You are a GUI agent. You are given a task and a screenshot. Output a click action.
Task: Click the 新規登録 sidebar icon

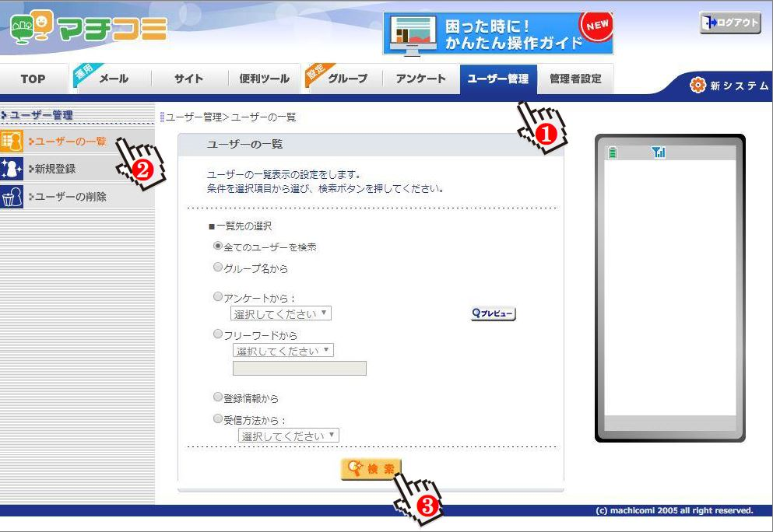coord(12,169)
